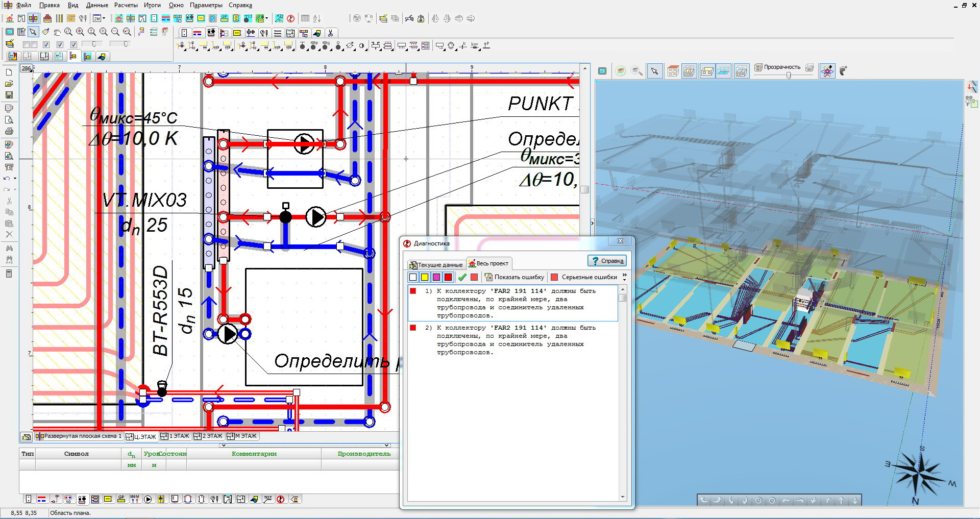Toggle the yellow warning filter in Diagnostics

pos(424,277)
